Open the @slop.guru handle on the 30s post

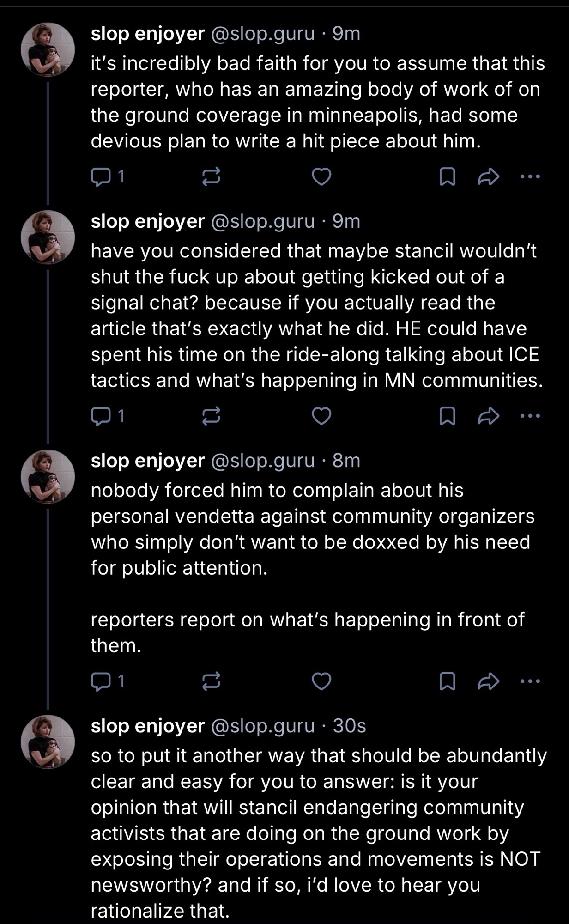click(x=262, y=726)
